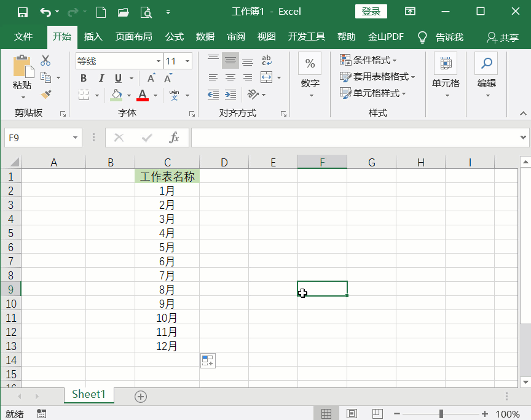Click the red font color swatch
The height and width of the screenshot is (420, 531).
(x=143, y=95)
